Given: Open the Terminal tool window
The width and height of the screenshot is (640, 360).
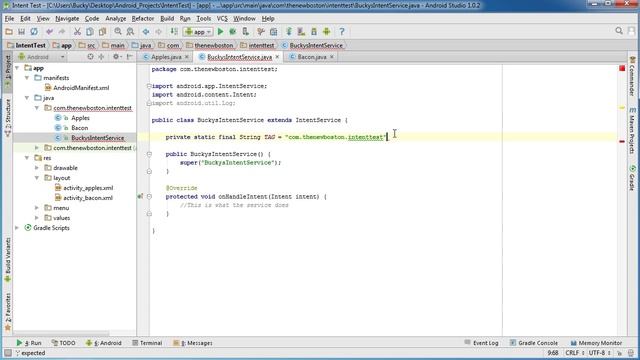Looking at the screenshot, I should pyautogui.click(x=147, y=343).
